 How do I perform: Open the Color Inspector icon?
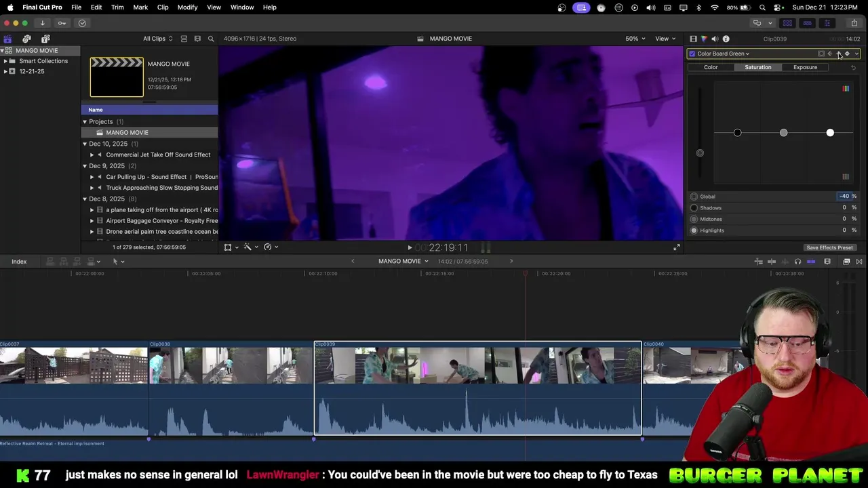point(704,39)
